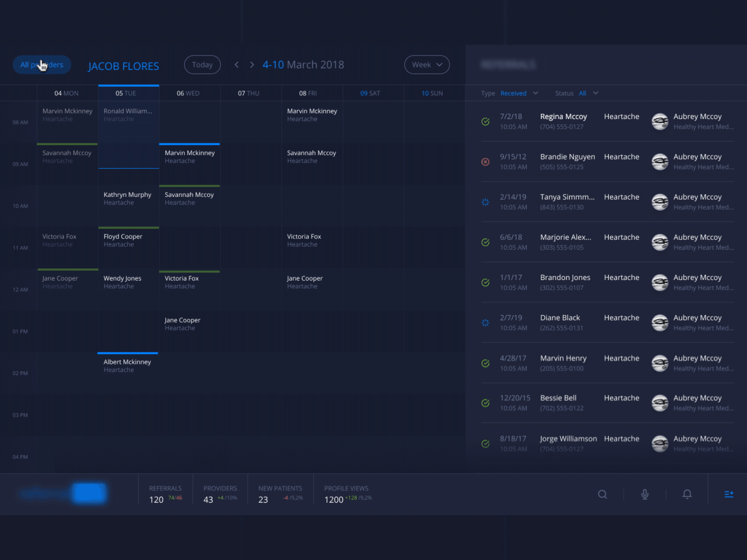
Task: Click the Profile Views 1200 statistic
Action: [x=348, y=494]
